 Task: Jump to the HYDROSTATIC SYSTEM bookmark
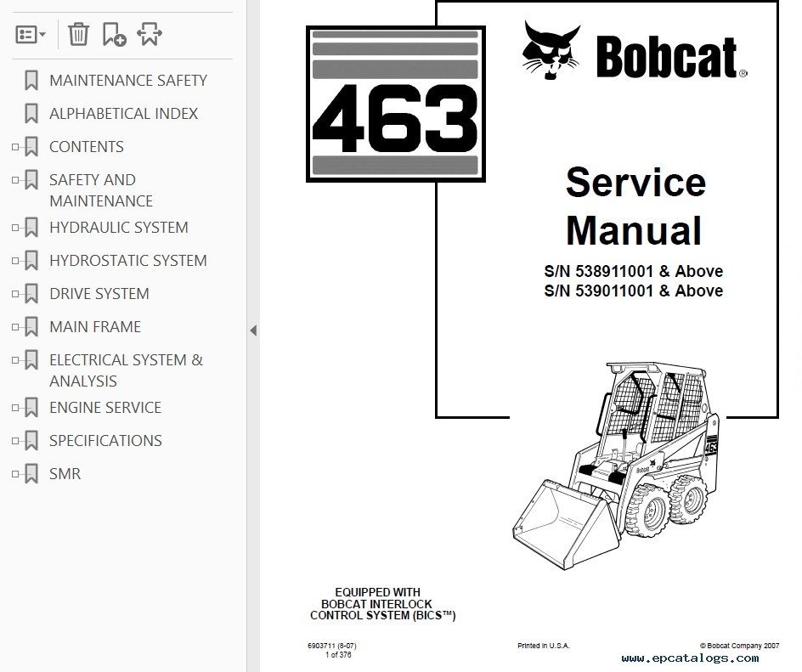point(127,261)
